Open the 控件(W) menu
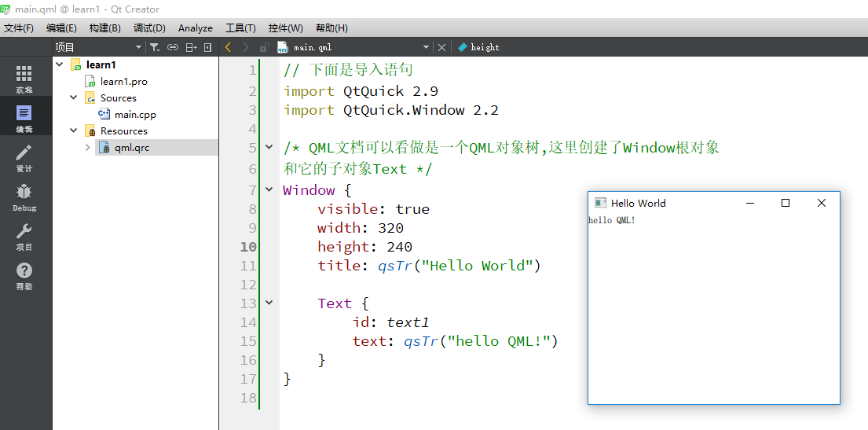This screenshot has height=430, width=868. (x=286, y=28)
